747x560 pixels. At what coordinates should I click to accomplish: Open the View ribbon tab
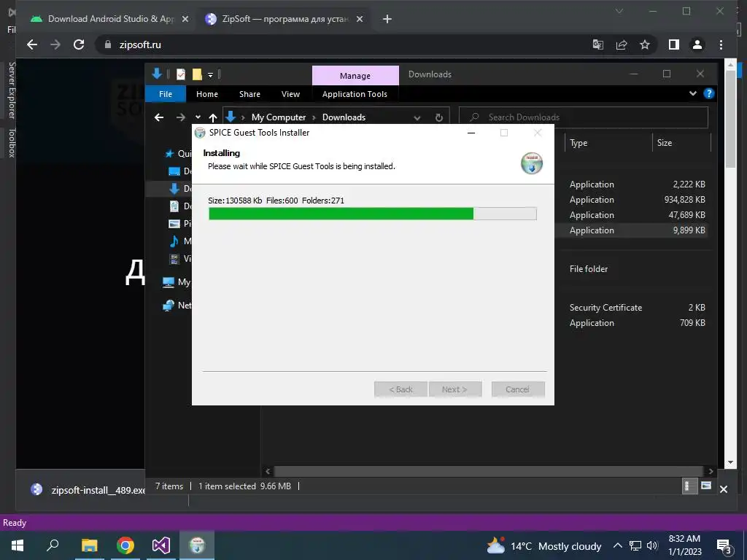(290, 94)
